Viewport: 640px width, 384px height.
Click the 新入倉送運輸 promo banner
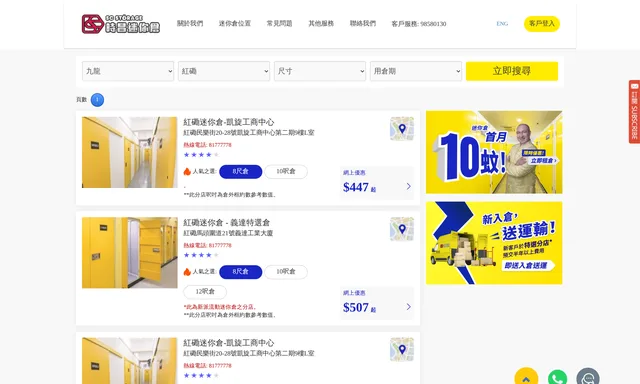[494, 243]
